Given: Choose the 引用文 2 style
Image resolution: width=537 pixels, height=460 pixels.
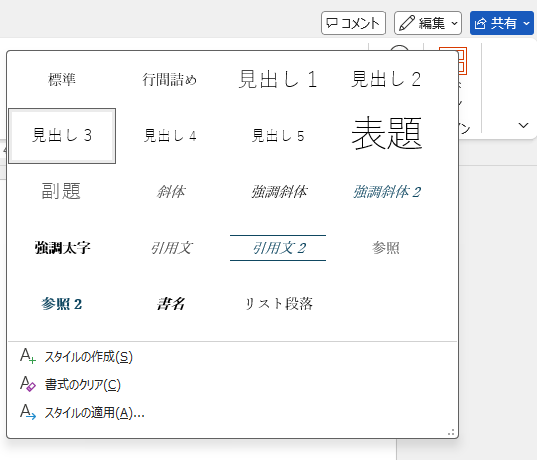Looking at the screenshot, I should (278, 248).
